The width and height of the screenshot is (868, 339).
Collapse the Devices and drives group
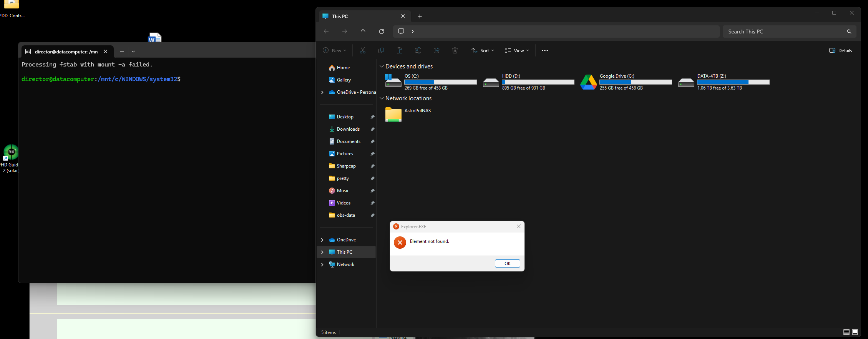(382, 66)
